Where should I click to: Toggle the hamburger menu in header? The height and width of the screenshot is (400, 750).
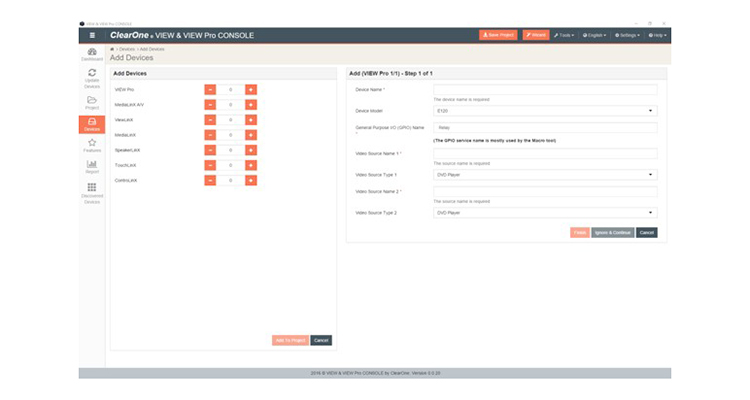[92, 35]
